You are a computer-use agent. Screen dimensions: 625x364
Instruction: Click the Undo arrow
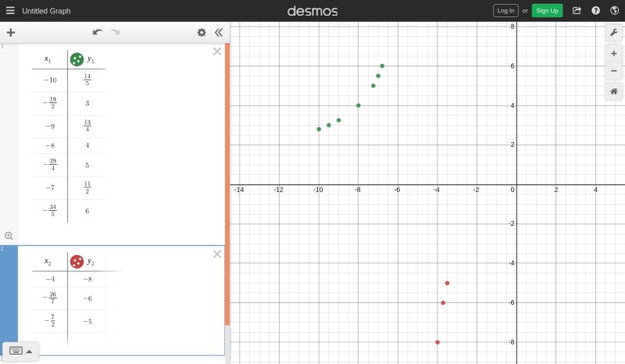pyautogui.click(x=97, y=32)
